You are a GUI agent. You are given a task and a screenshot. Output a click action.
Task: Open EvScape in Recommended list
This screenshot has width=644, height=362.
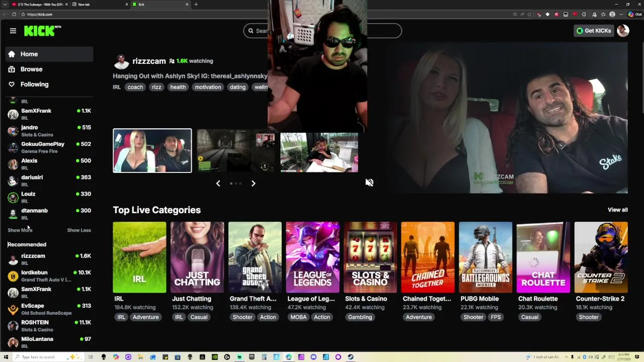tap(49, 309)
